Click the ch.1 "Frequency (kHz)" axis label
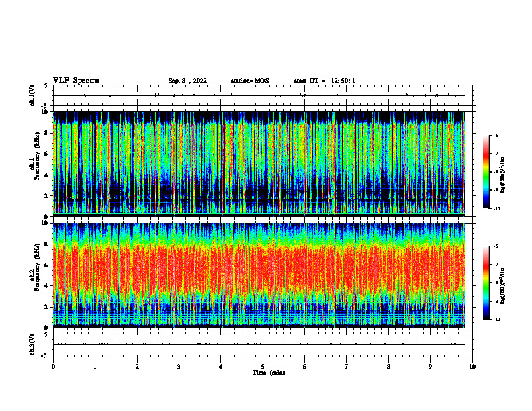Image resolution: width=532 pixels, height=411 pixels. pos(37,156)
